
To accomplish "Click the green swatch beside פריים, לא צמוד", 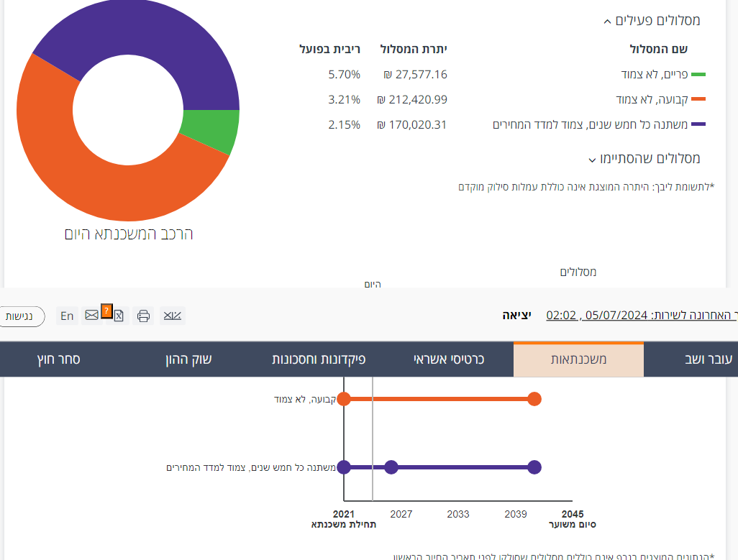I will coord(698,74).
